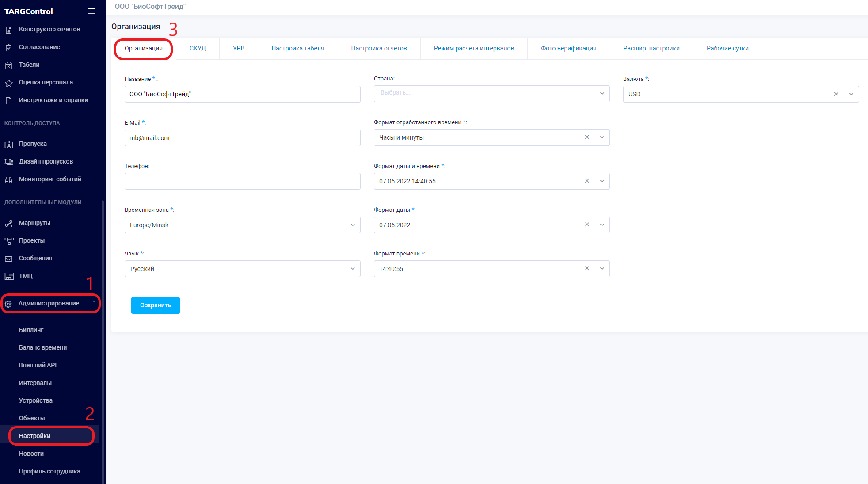
Task: Open Внешний API menu item
Action: click(x=38, y=366)
